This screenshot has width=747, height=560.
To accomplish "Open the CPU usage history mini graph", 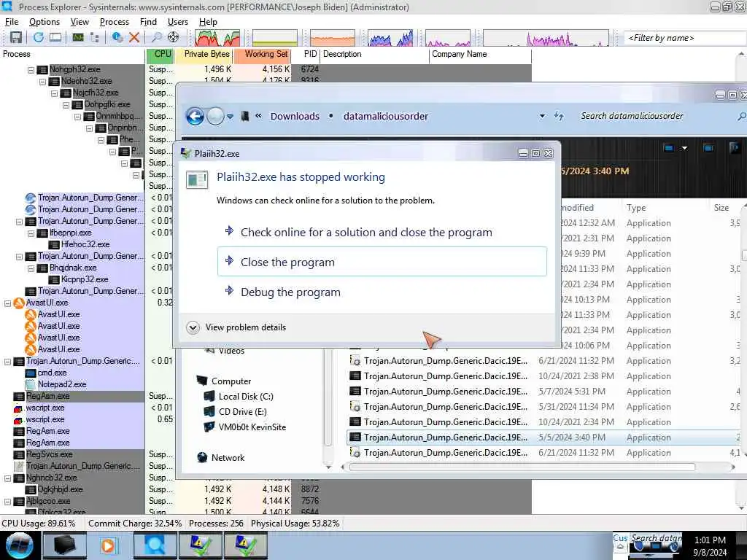I will pyautogui.click(x=217, y=38).
